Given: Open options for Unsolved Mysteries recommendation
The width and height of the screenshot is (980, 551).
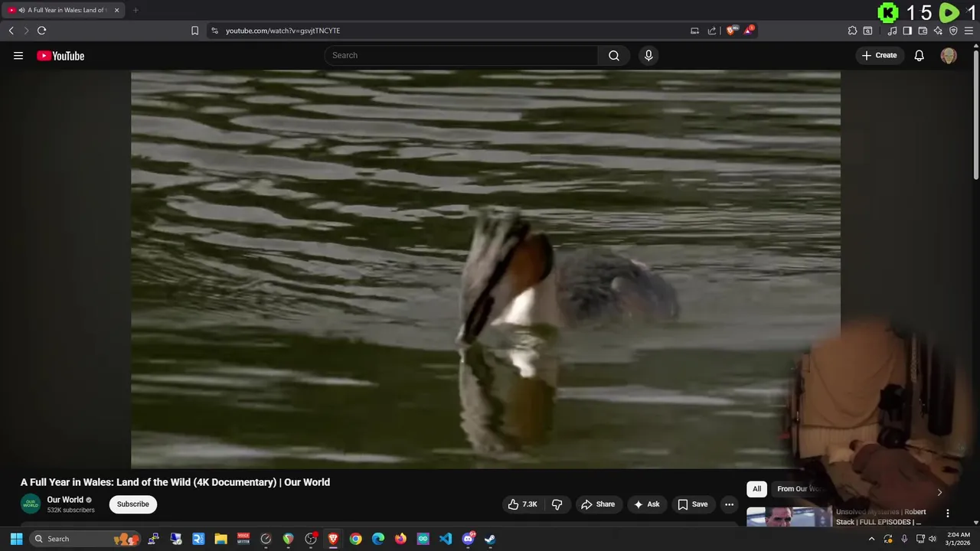Looking at the screenshot, I should pos(947,514).
